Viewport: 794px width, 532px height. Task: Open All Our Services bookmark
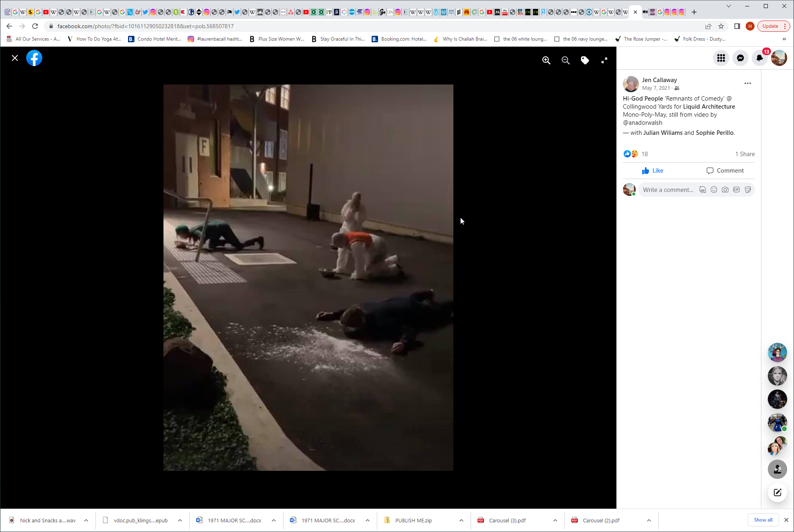(33, 39)
